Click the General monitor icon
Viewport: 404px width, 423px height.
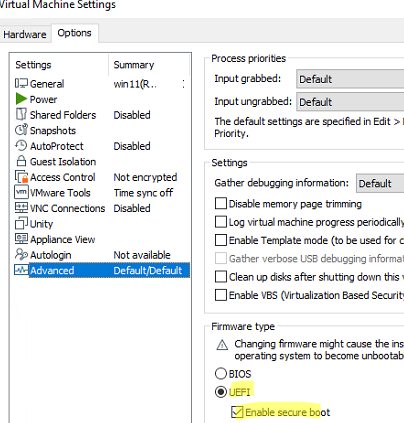coord(21,83)
